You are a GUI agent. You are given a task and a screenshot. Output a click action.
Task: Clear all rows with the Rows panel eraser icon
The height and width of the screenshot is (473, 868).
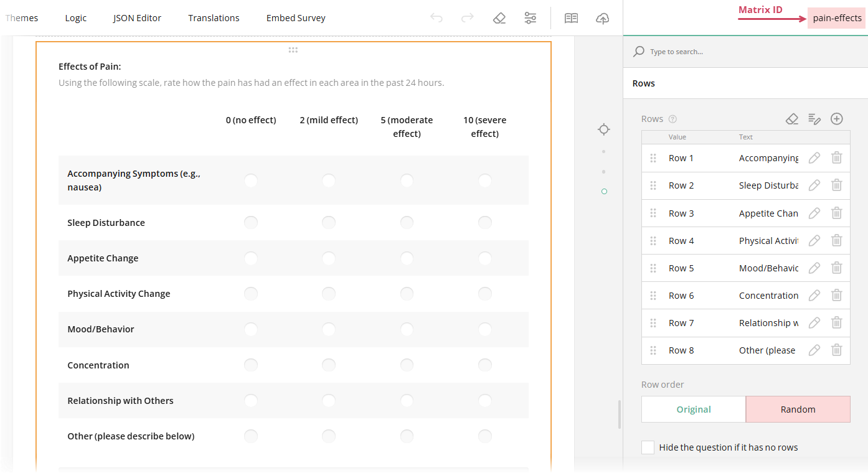(x=791, y=118)
